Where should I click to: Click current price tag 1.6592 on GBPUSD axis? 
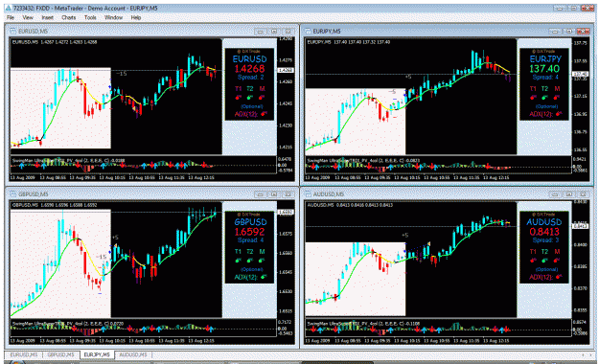coord(285,212)
